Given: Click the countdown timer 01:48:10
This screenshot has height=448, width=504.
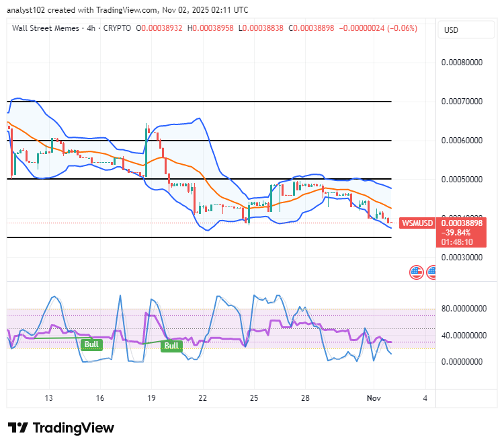Looking at the screenshot, I should click(457, 242).
